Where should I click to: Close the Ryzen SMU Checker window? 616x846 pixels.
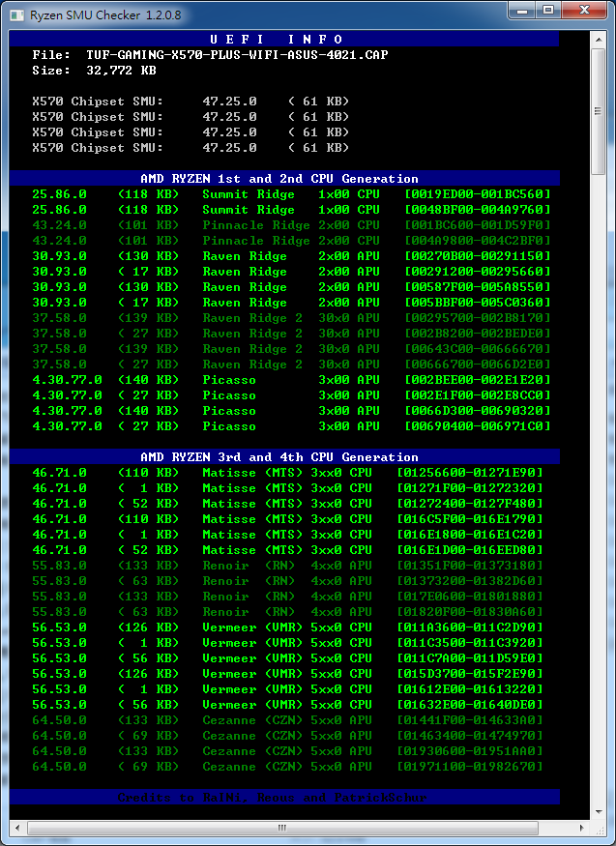click(x=585, y=11)
